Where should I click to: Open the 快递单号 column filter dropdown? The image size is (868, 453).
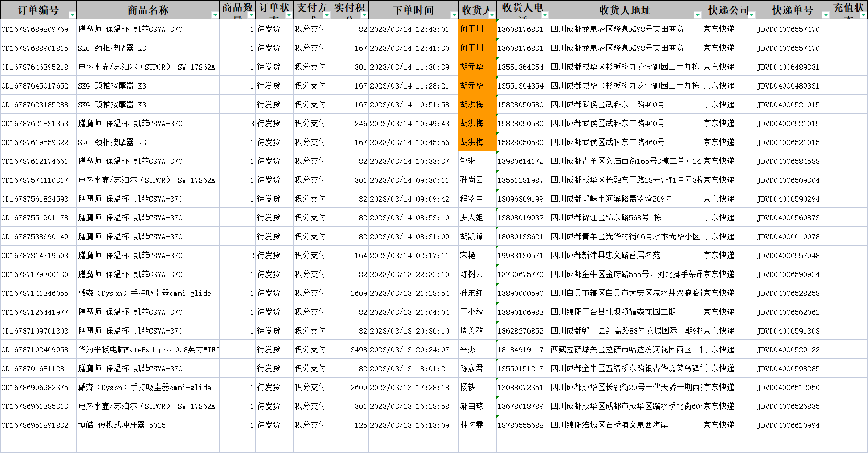pos(826,15)
